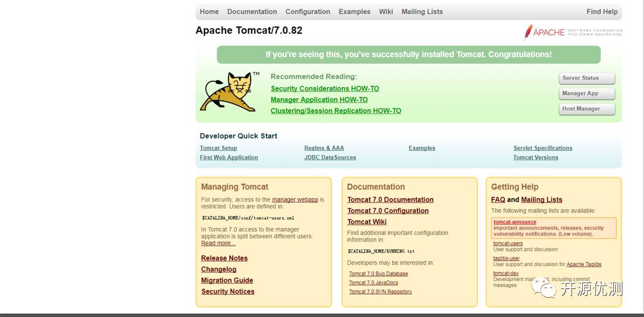644x317 pixels.
Task: Open Tomcat 7.0 SVN Repository link
Action: coord(380,292)
